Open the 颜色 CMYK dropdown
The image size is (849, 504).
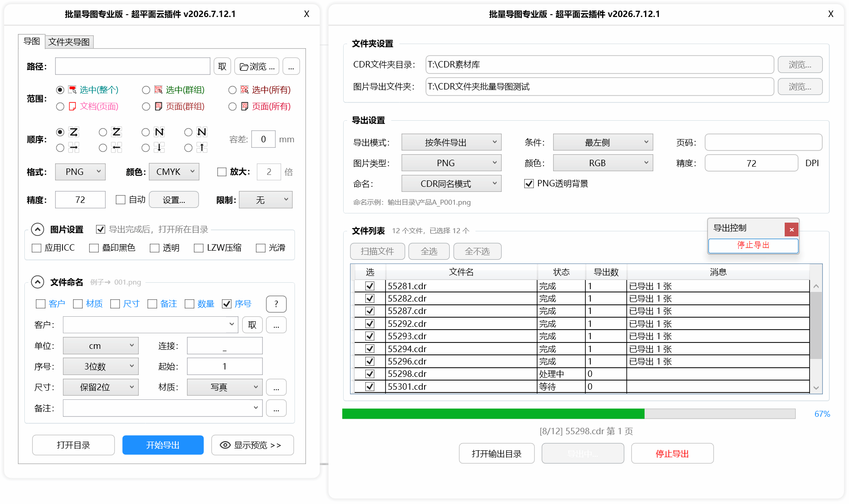(175, 172)
